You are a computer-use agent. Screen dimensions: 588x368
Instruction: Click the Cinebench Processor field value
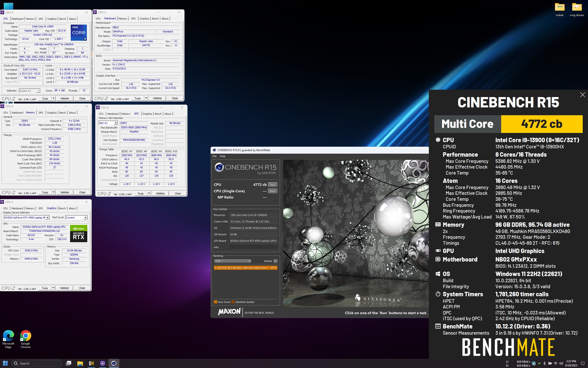[x=253, y=215]
